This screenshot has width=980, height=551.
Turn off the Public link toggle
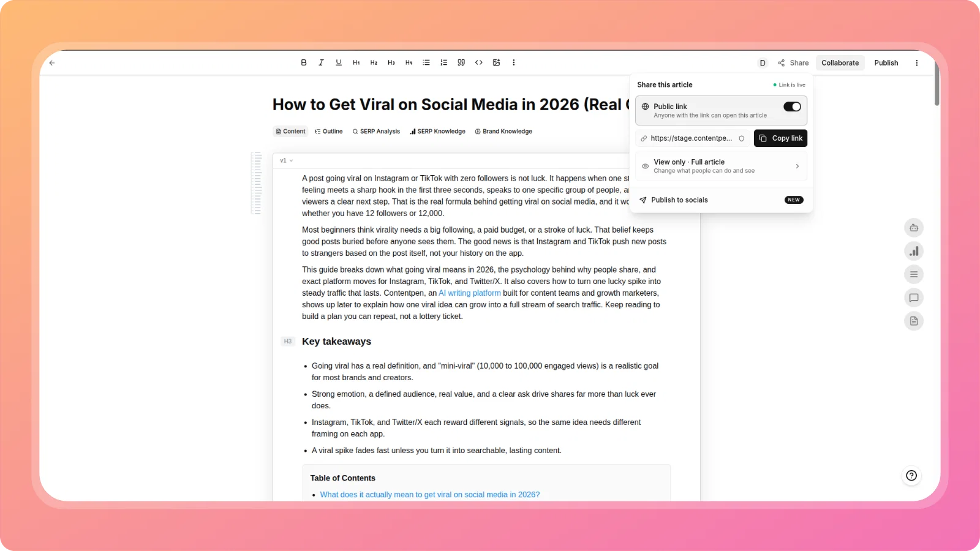792,107
